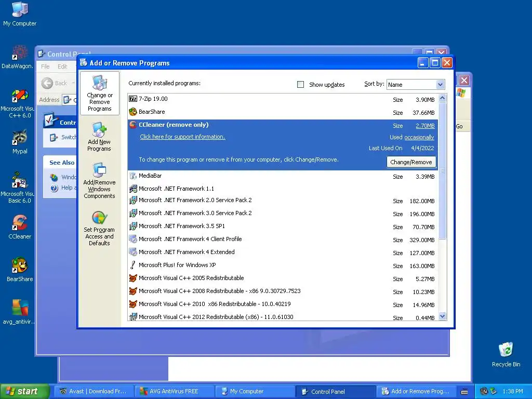Click the taskbar clock showing 1:38 PM
The image size is (532, 399).
[513, 392]
